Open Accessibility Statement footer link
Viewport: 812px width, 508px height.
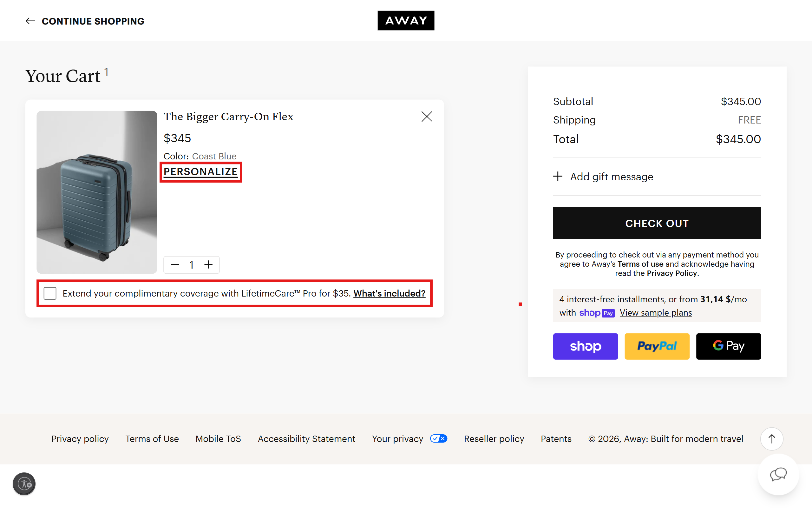(306, 439)
